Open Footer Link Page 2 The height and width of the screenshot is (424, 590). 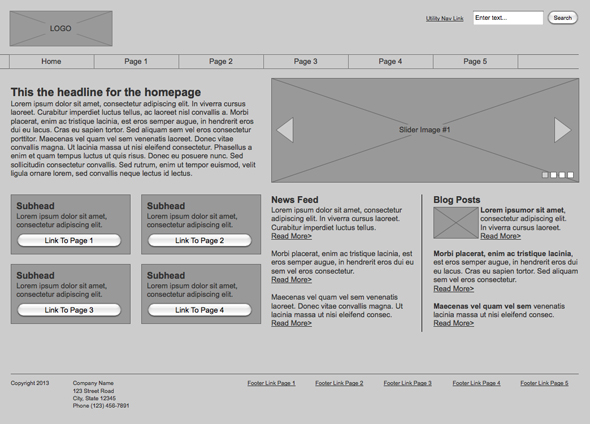point(339,383)
